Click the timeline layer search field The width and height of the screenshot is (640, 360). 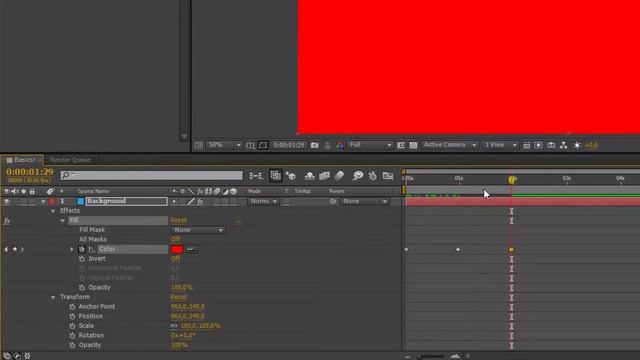pyautogui.click(x=151, y=176)
